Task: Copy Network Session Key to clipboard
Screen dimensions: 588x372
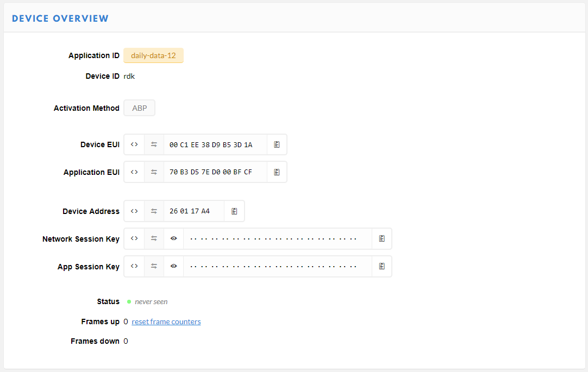Action: coord(381,239)
